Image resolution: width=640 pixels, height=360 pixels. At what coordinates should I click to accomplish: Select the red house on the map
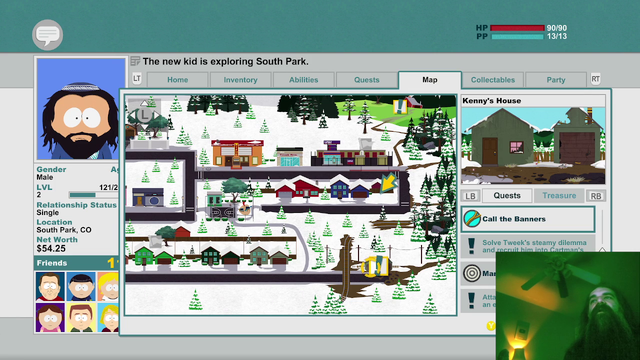coord(298,188)
